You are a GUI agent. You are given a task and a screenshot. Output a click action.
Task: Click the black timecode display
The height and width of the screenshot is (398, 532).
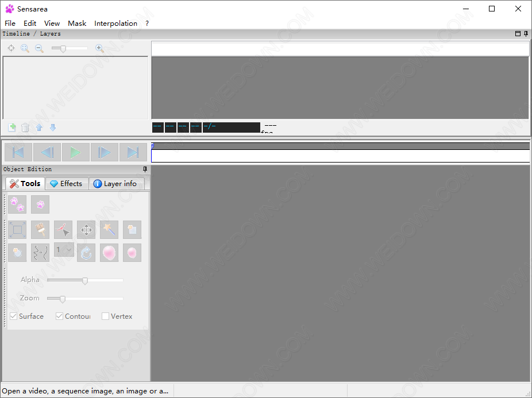pos(206,127)
